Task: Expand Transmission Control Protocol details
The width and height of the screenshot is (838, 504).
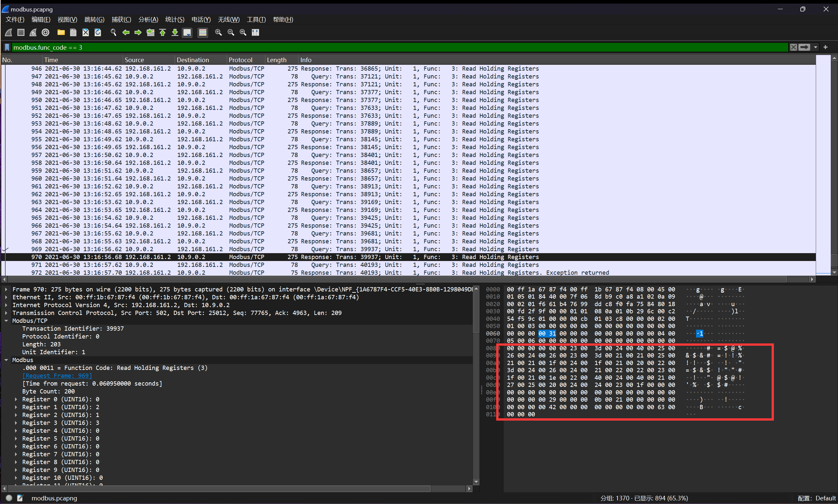Action: [6, 313]
